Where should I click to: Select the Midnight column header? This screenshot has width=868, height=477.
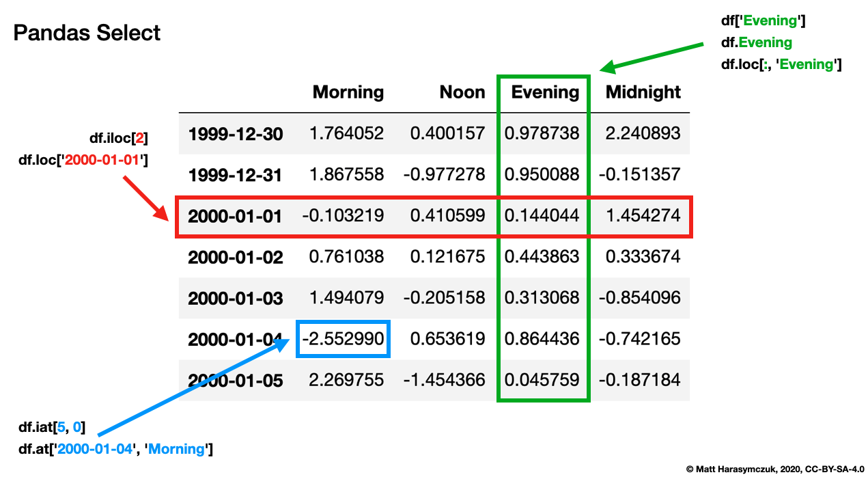[642, 92]
